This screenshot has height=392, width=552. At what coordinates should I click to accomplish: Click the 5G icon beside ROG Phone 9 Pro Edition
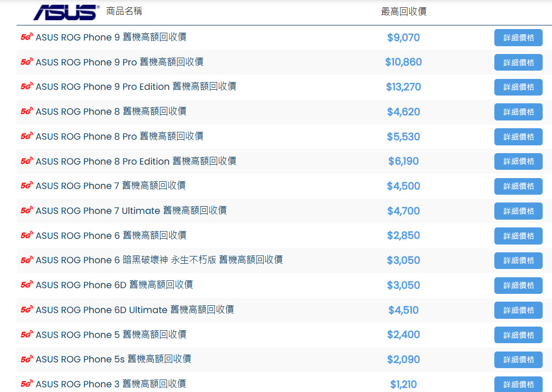(27, 87)
